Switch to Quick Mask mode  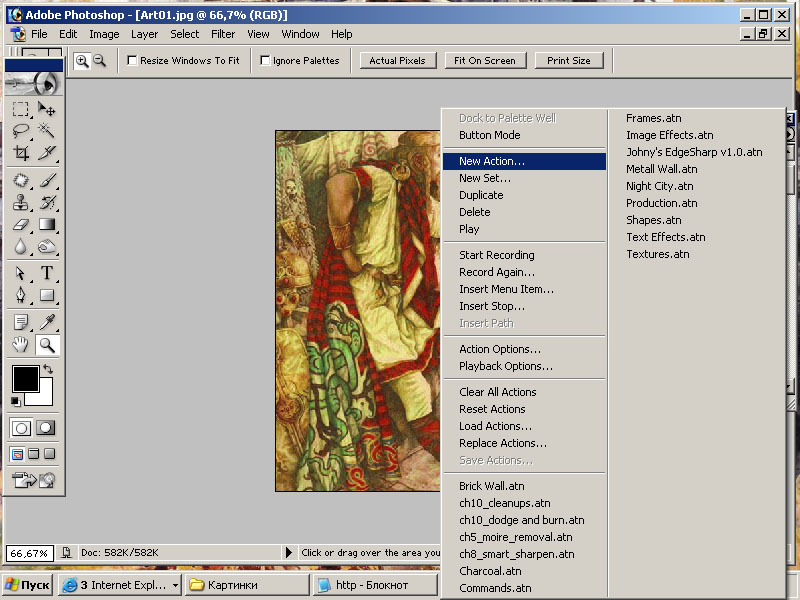point(45,428)
